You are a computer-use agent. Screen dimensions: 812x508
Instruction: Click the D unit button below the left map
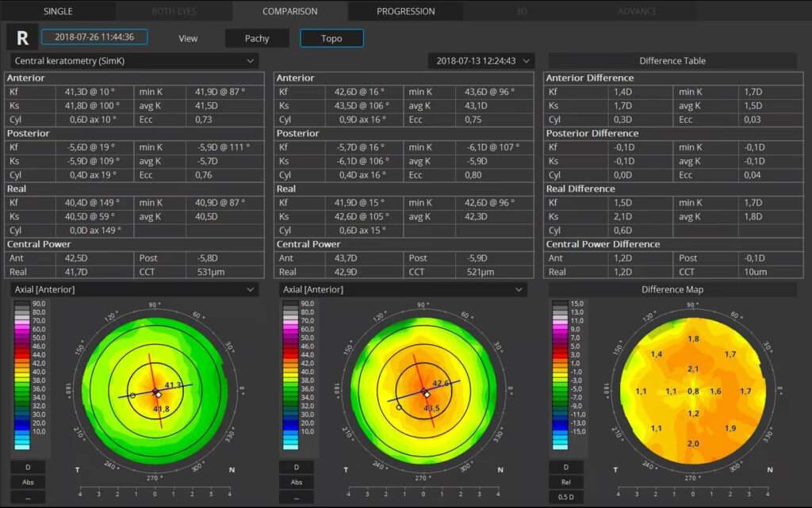point(28,467)
